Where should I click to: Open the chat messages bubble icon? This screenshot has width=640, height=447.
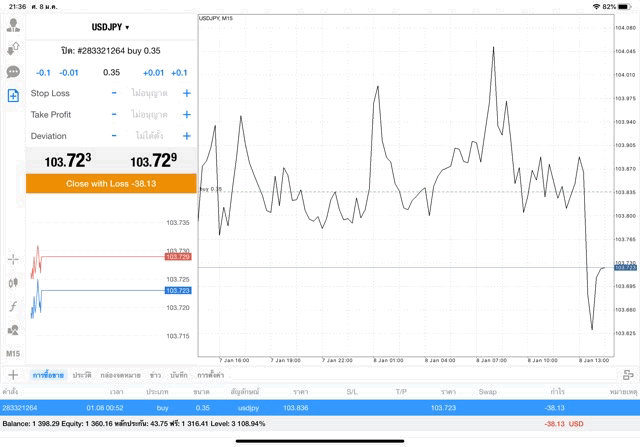click(13, 72)
